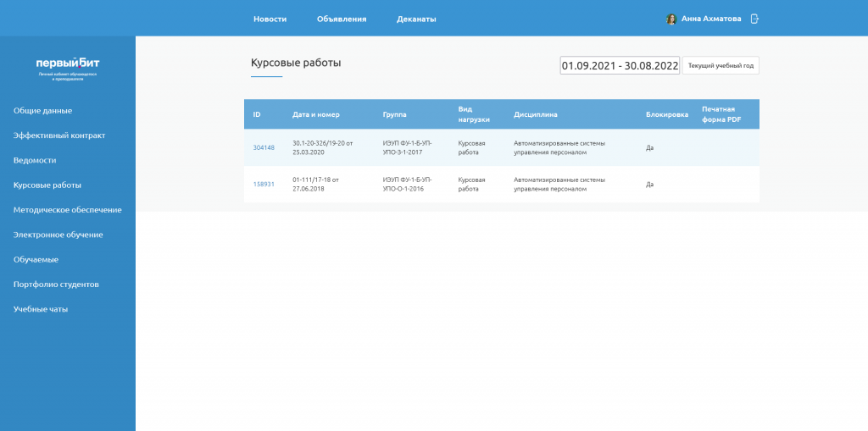This screenshot has width=868, height=431.
Task: Select Общие данные in sidebar
Action: click(x=42, y=111)
